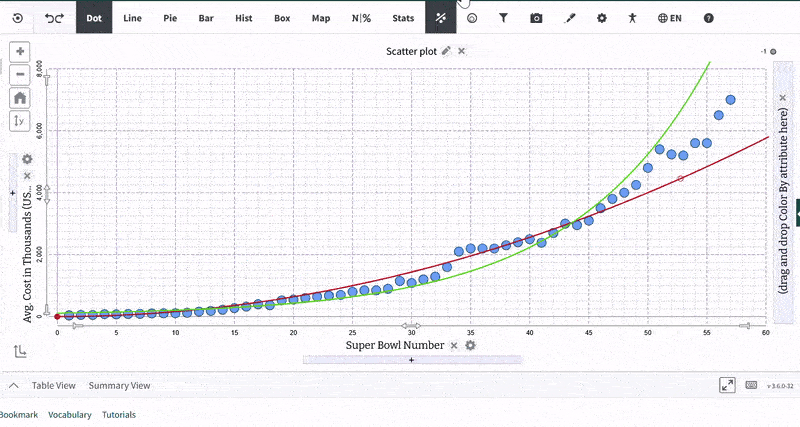Open the Tutorials link
Image resolution: width=800 pixels, height=427 pixels.
pyautogui.click(x=119, y=414)
